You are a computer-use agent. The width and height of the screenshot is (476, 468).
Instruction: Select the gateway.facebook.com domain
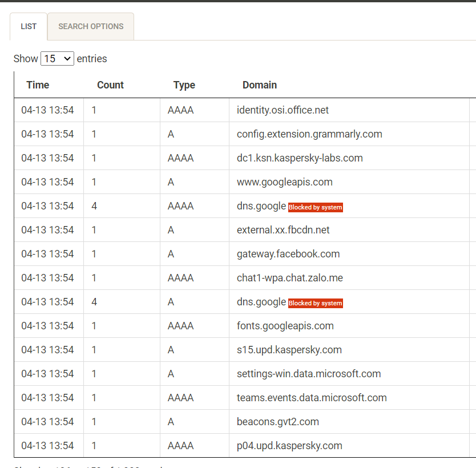(x=288, y=254)
